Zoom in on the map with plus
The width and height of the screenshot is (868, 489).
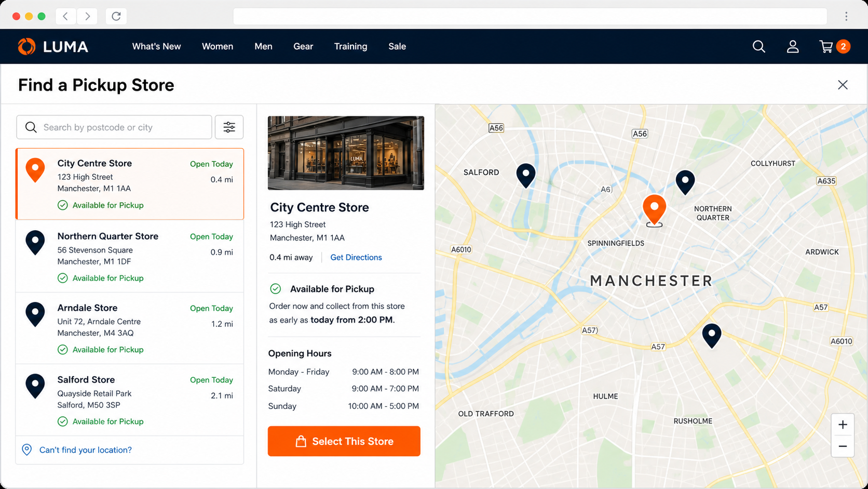pyautogui.click(x=843, y=425)
